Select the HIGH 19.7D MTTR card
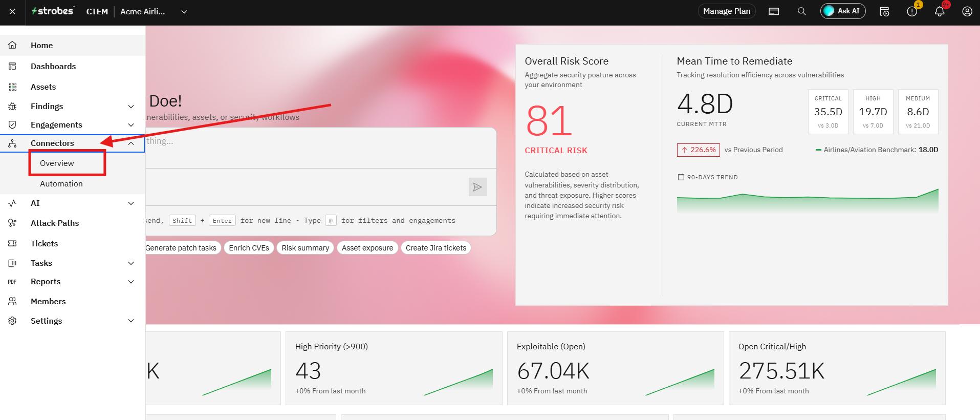This screenshot has width=980, height=420. pyautogui.click(x=873, y=112)
